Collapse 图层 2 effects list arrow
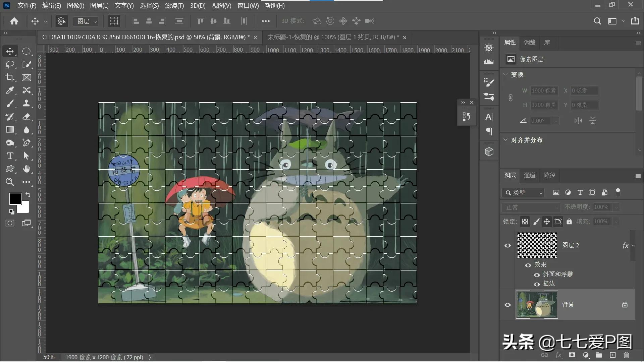Image resolution: width=644 pixels, height=362 pixels. [633, 246]
